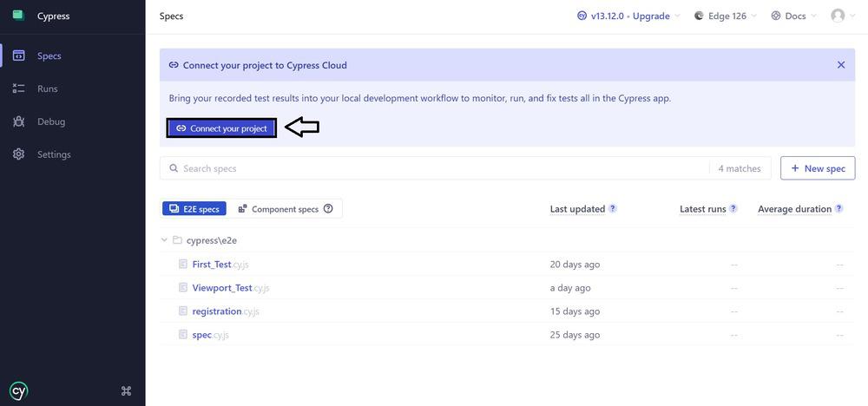Click the green project icon beside Cypress

coord(18,15)
